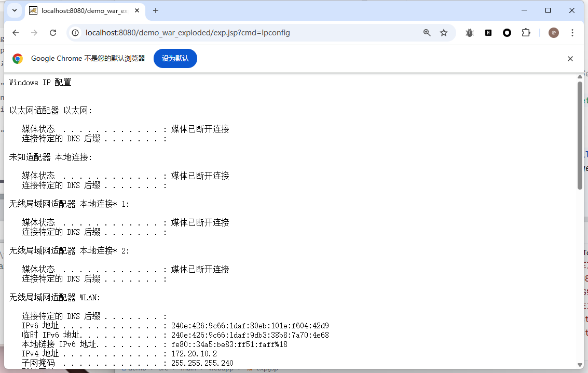
Task: Dismiss the default browser notification bar
Action: coord(570,59)
